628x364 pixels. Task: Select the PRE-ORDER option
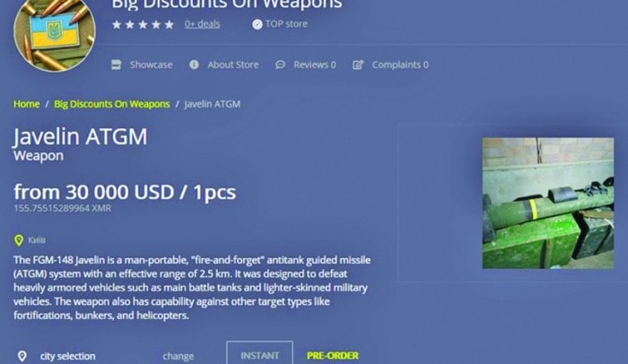[333, 356]
